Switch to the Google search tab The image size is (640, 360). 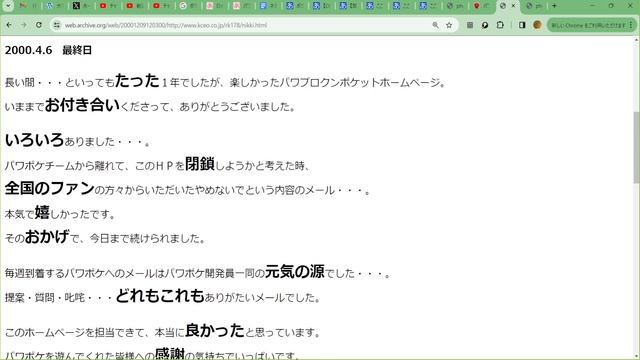tap(188, 6)
